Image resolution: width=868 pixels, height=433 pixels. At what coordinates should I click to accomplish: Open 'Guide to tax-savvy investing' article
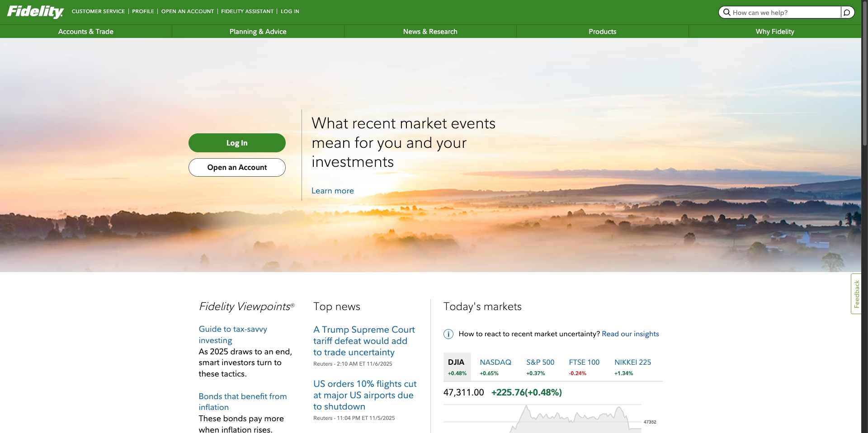pos(233,334)
